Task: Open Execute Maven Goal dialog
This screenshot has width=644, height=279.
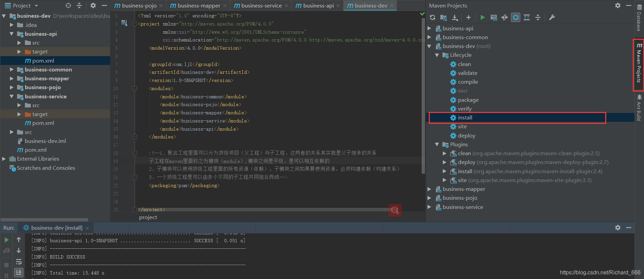Action: (x=494, y=17)
